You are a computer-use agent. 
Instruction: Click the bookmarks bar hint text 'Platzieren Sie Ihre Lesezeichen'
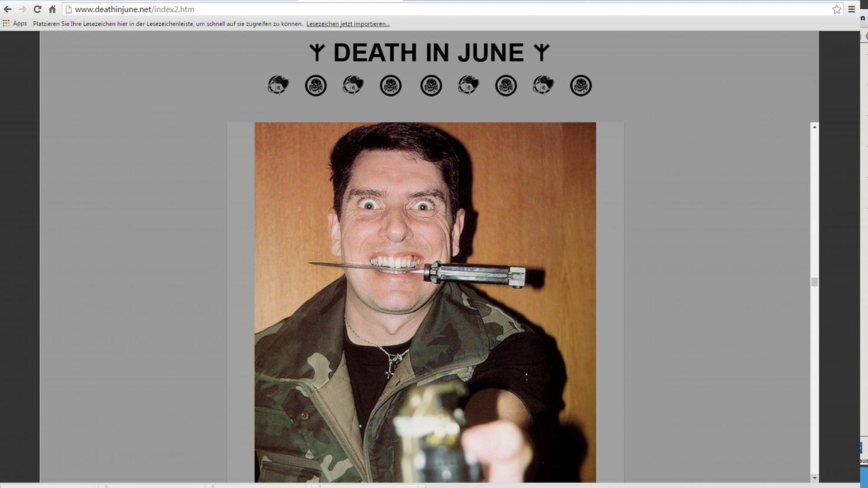168,24
